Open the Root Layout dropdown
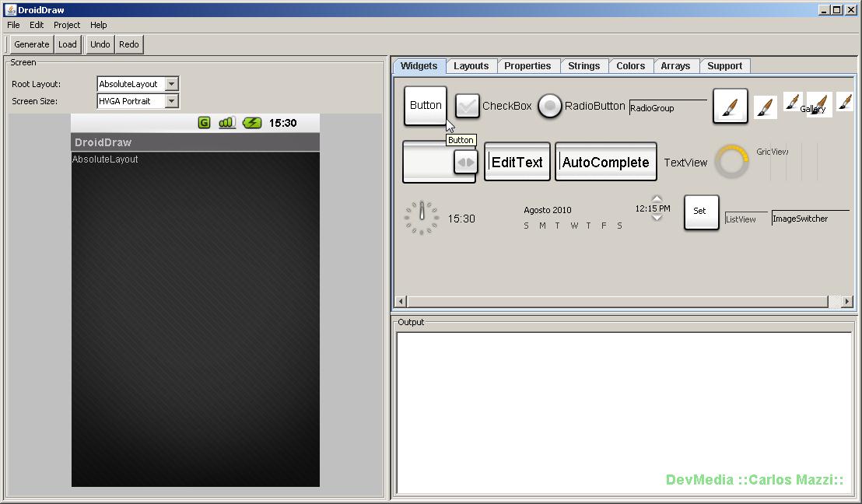 tap(172, 84)
